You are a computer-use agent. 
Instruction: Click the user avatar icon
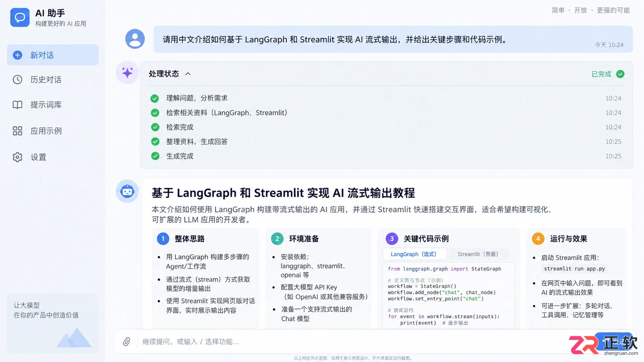click(135, 39)
